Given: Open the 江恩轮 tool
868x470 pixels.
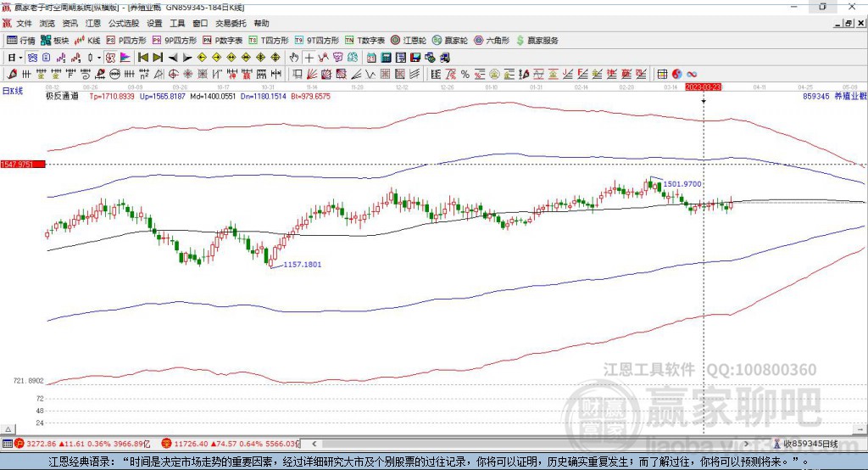Looking at the screenshot, I should (409, 41).
